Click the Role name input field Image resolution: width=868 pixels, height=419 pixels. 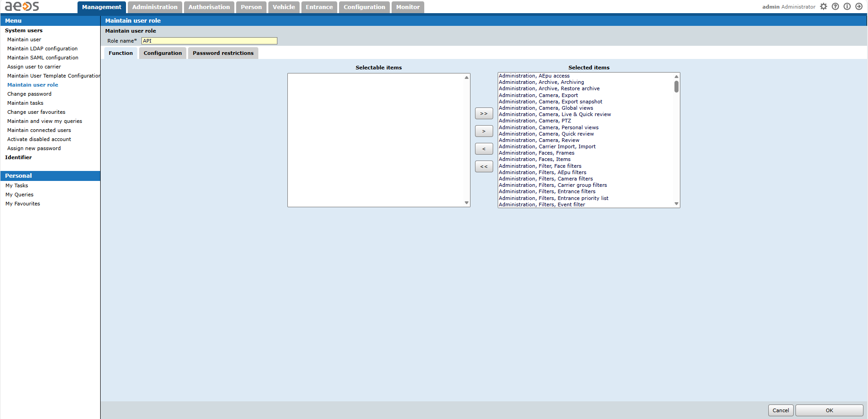tap(209, 41)
